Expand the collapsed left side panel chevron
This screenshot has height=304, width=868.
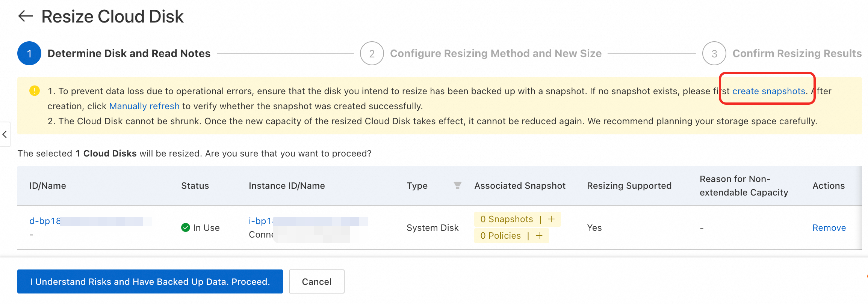click(5, 134)
